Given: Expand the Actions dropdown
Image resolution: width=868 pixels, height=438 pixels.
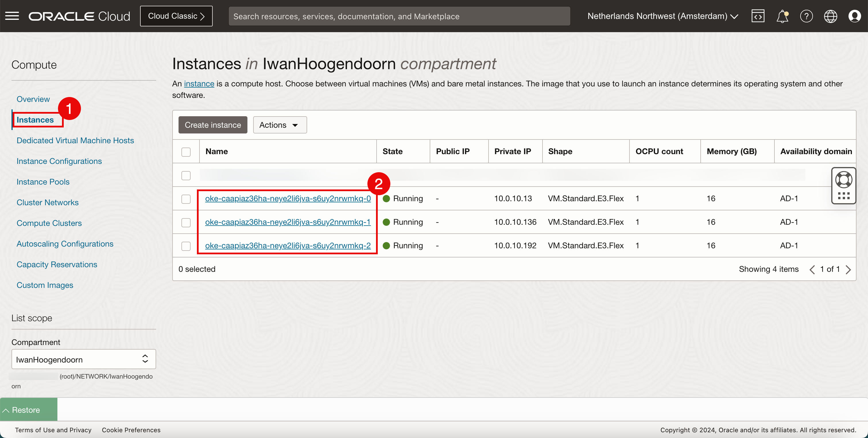Looking at the screenshot, I should (x=279, y=125).
